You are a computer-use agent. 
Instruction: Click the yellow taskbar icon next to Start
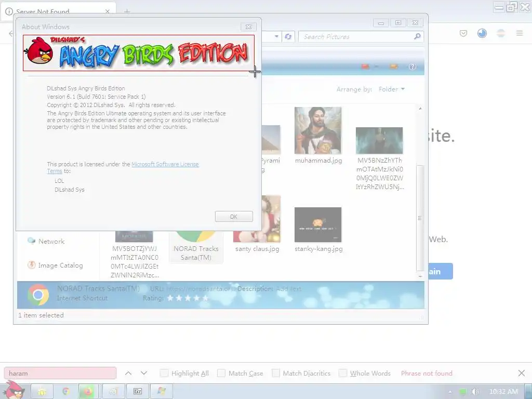point(42,392)
